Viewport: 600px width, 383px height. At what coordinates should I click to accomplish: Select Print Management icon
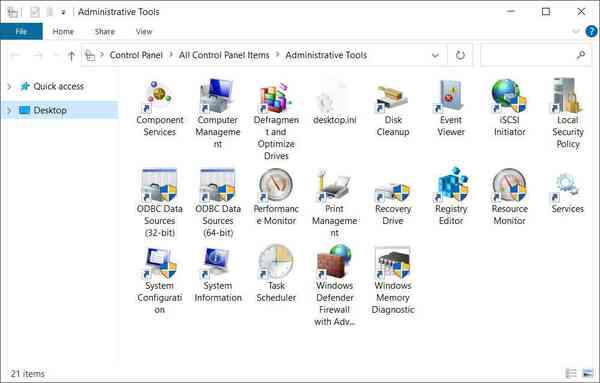(x=334, y=185)
